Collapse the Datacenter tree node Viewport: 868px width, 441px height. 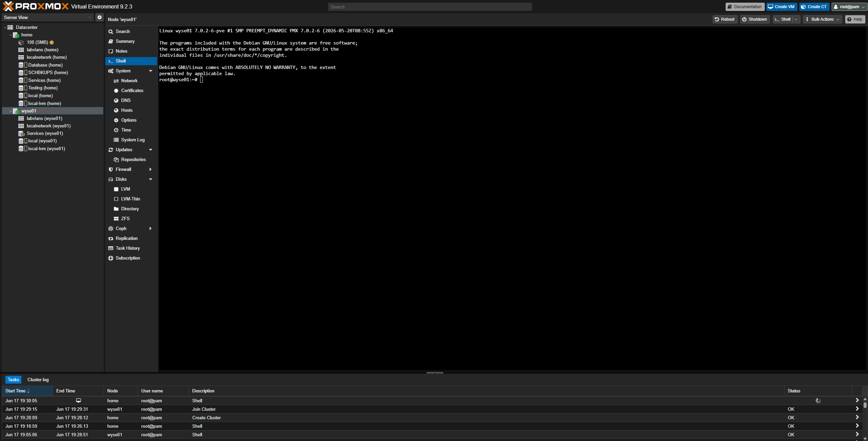(5, 27)
